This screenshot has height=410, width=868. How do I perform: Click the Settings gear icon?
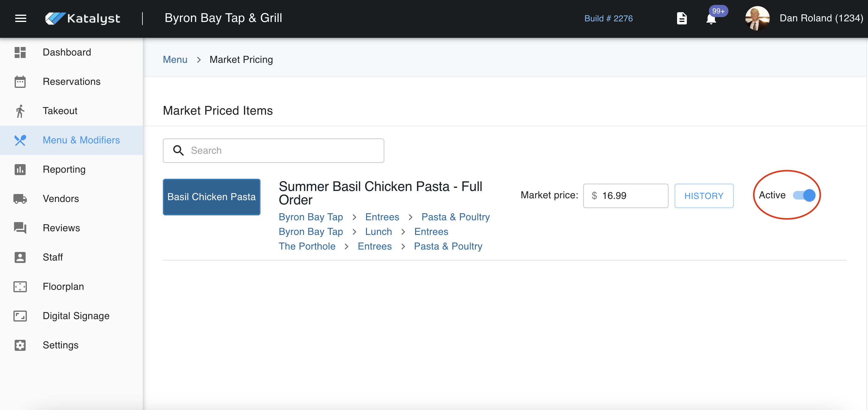coord(20,345)
